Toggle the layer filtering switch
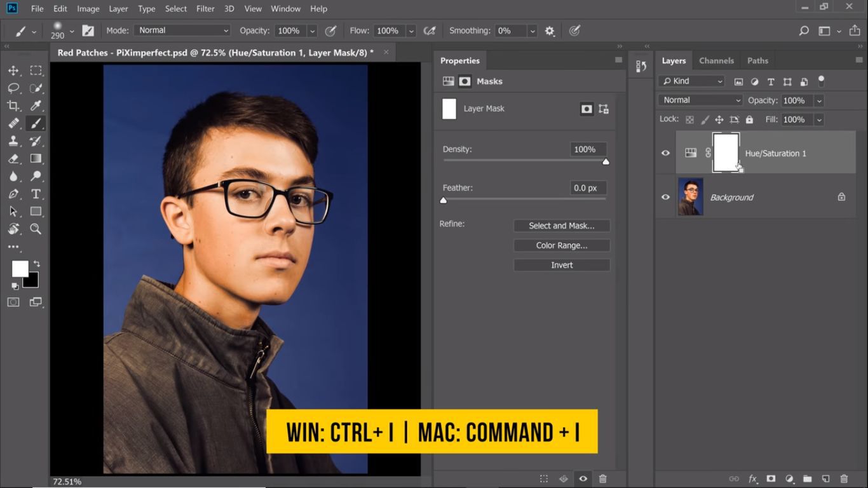The height and width of the screenshot is (488, 868). (x=821, y=81)
